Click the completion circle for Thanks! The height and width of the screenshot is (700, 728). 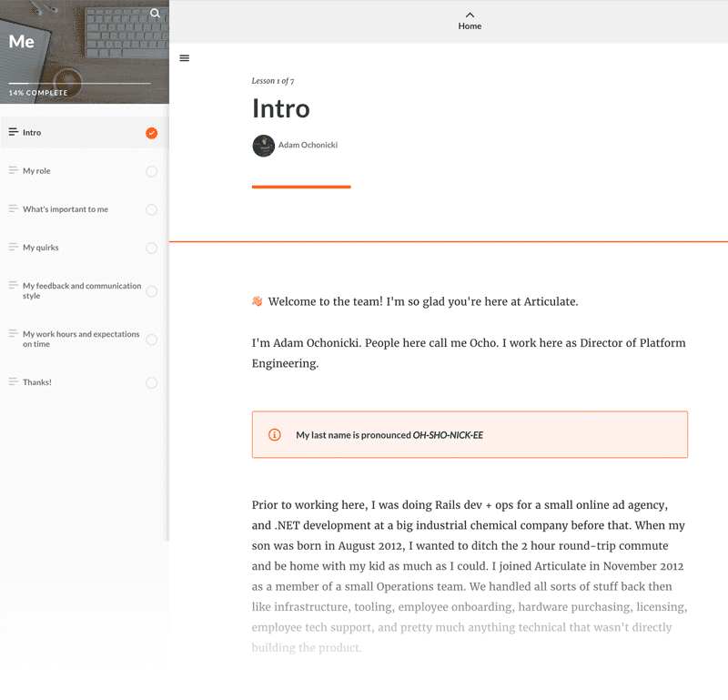(x=151, y=382)
